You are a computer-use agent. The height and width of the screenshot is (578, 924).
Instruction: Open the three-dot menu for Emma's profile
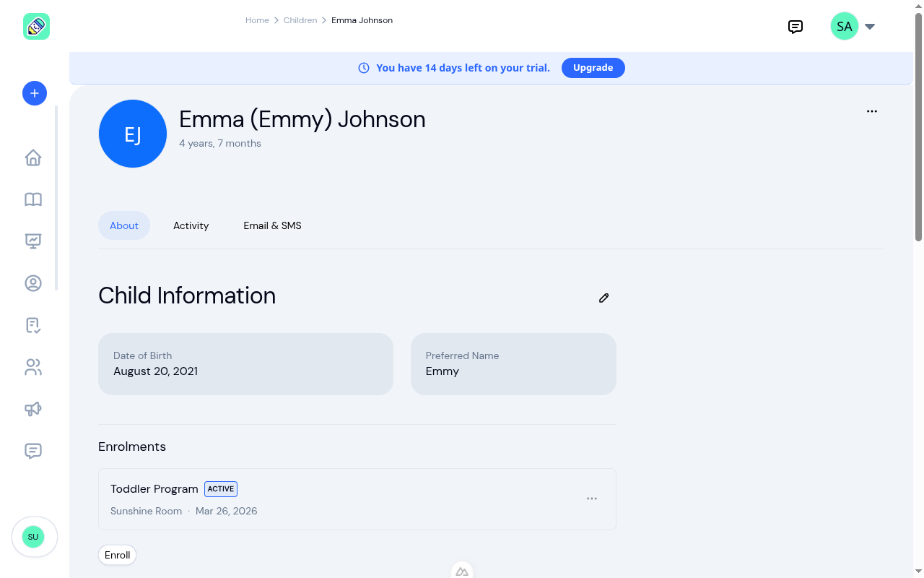(x=872, y=111)
